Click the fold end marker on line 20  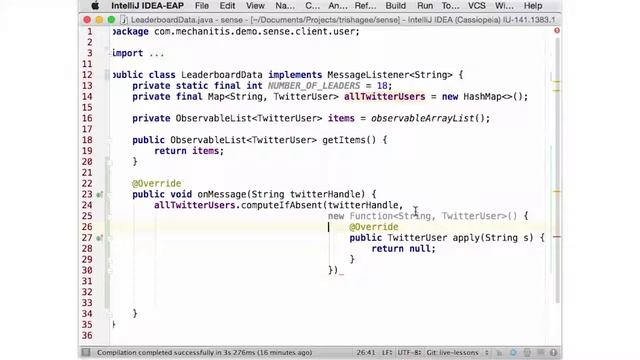pyautogui.click(x=109, y=162)
